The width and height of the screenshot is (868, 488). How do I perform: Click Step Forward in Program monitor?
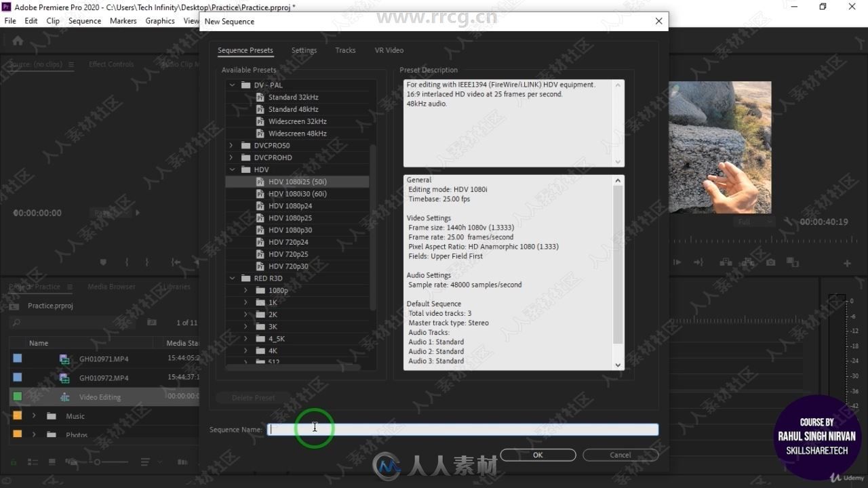tap(677, 262)
